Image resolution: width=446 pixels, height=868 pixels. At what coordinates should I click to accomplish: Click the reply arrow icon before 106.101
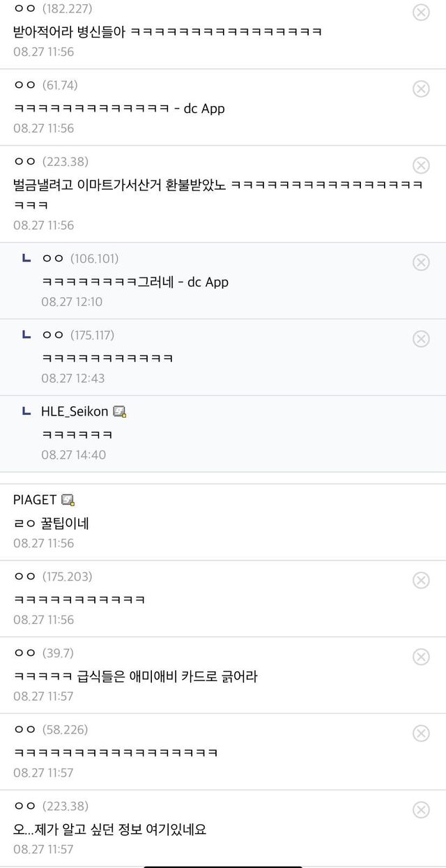(26, 259)
